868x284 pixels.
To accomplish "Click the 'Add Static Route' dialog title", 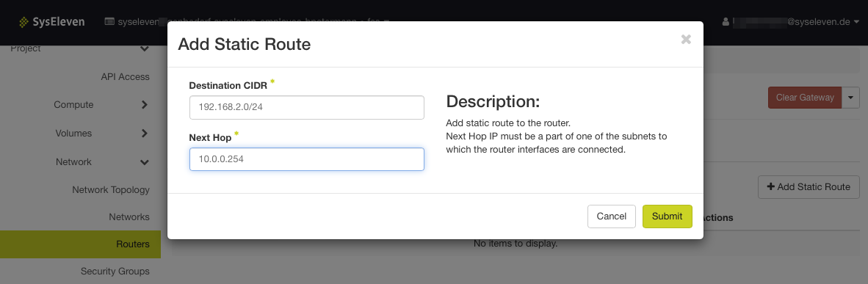I will tap(244, 44).
